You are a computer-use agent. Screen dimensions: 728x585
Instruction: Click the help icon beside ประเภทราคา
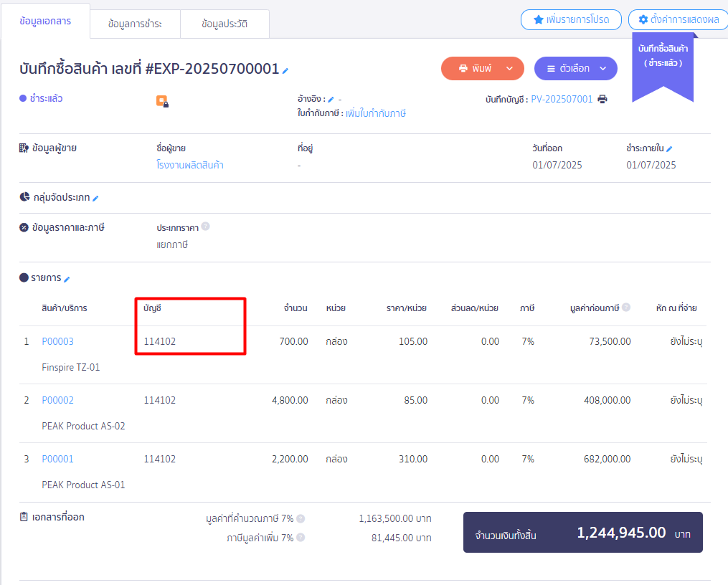coord(206,227)
